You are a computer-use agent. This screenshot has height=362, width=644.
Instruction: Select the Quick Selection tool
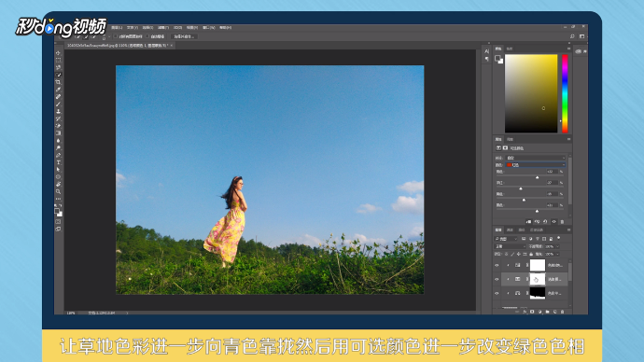coord(58,76)
